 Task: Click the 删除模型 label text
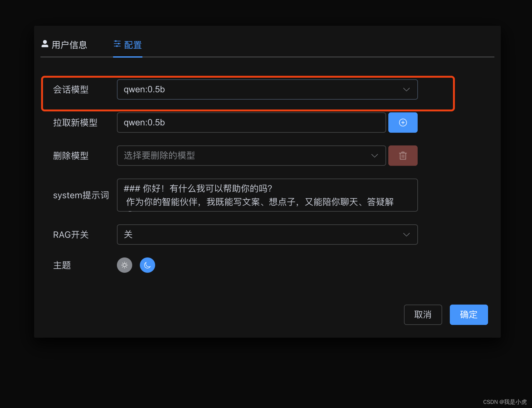coord(71,156)
